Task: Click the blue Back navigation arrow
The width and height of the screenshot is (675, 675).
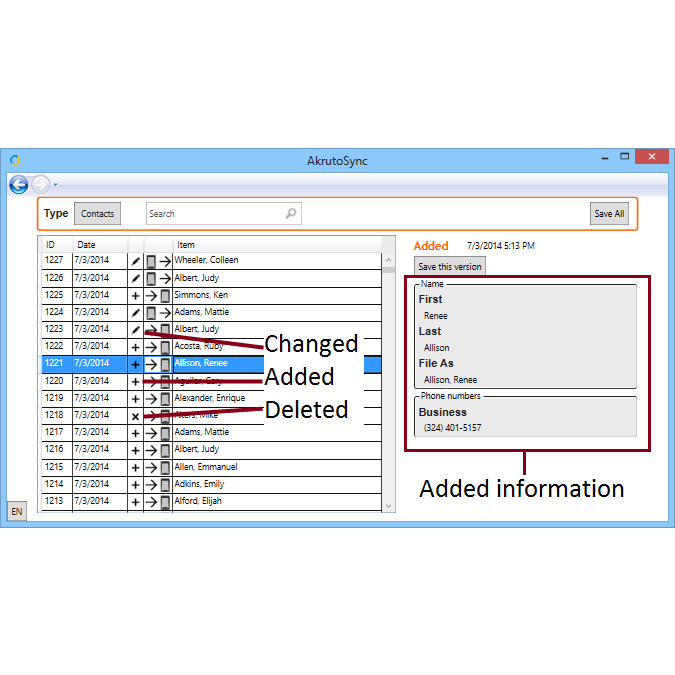Action: (19, 185)
